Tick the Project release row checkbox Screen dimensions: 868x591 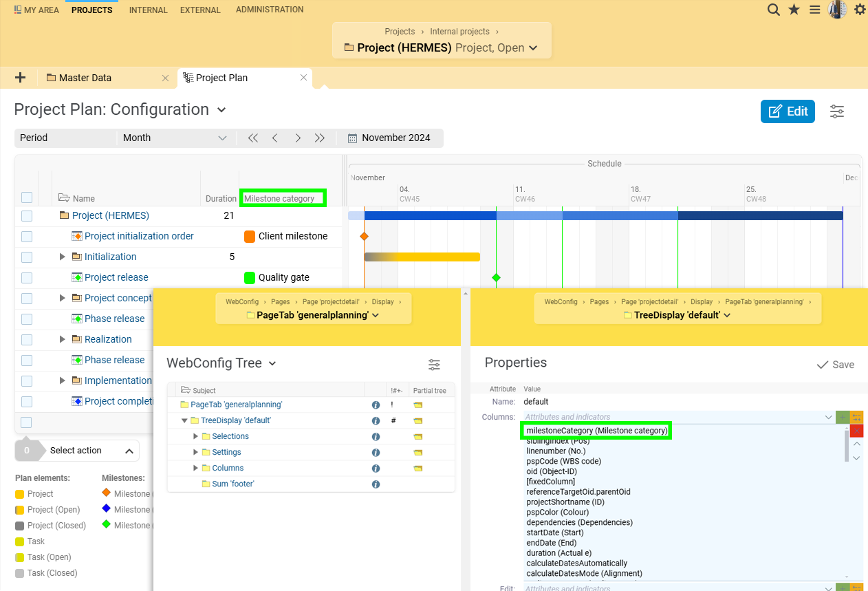tap(27, 278)
